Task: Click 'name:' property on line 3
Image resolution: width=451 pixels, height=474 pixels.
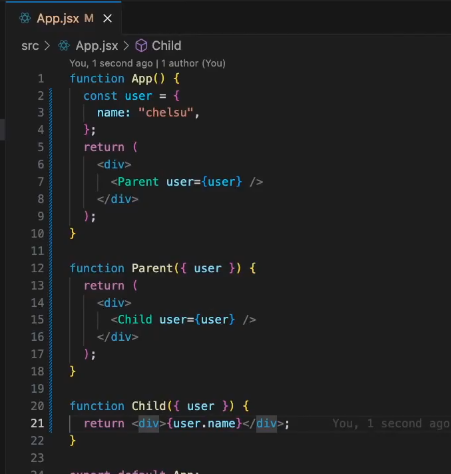Action: [x=114, y=113]
